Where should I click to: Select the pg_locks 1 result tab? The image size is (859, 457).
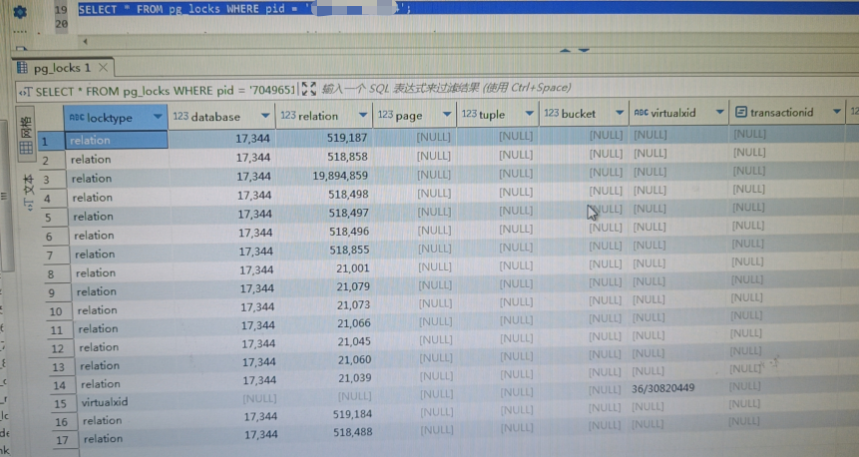[62, 68]
